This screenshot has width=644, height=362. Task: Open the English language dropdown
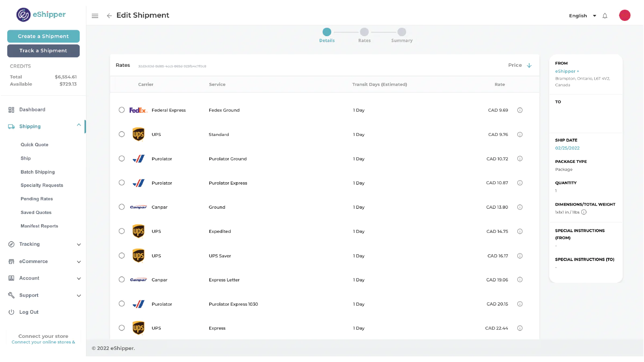(582, 16)
